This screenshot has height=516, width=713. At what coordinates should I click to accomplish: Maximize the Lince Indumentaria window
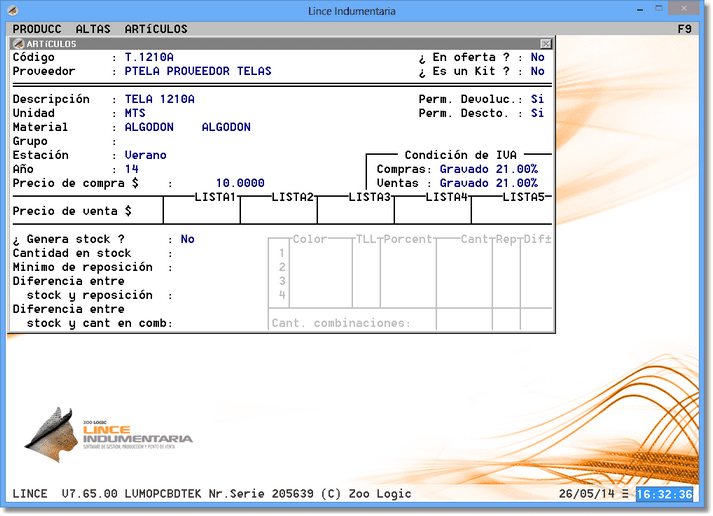(659, 9)
